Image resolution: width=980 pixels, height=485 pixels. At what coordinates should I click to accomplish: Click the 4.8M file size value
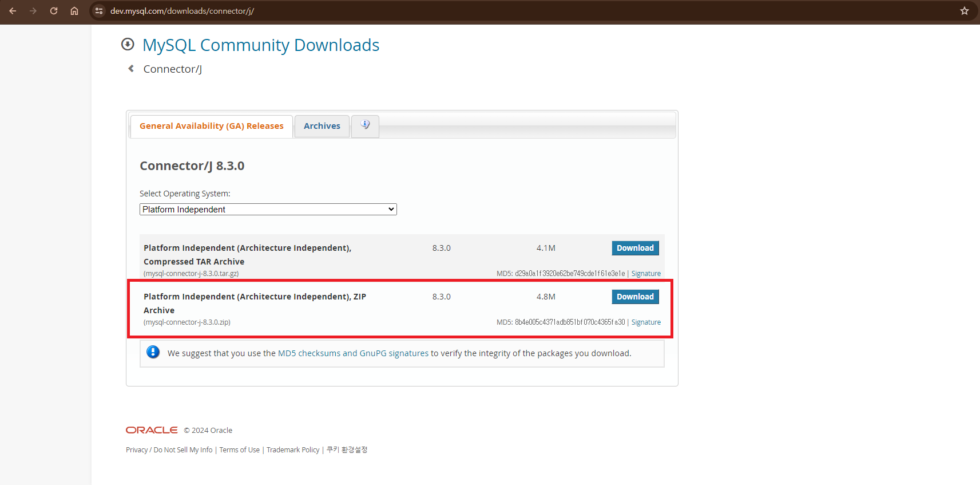546,297
